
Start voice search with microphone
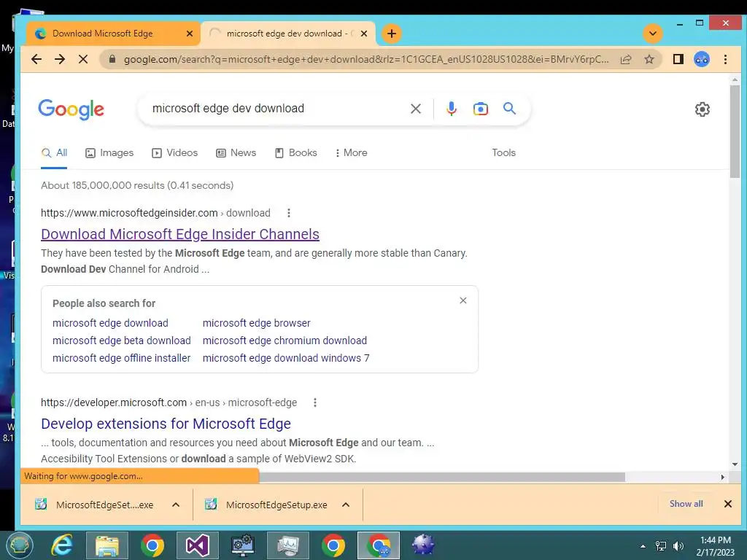click(451, 109)
